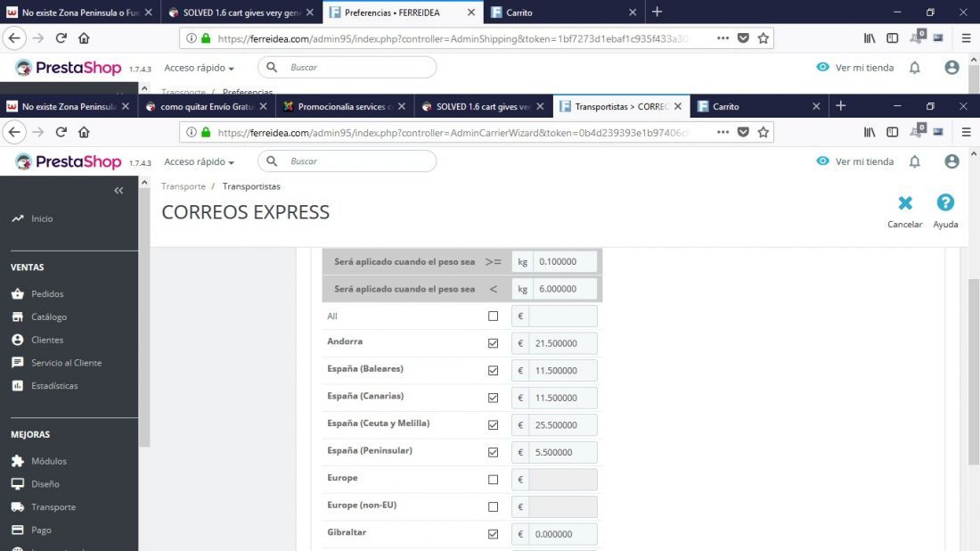Screen dimensions: 980x551
Task: Bookmark this page with star in front window
Action: pyautogui.click(x=764, y=132)
